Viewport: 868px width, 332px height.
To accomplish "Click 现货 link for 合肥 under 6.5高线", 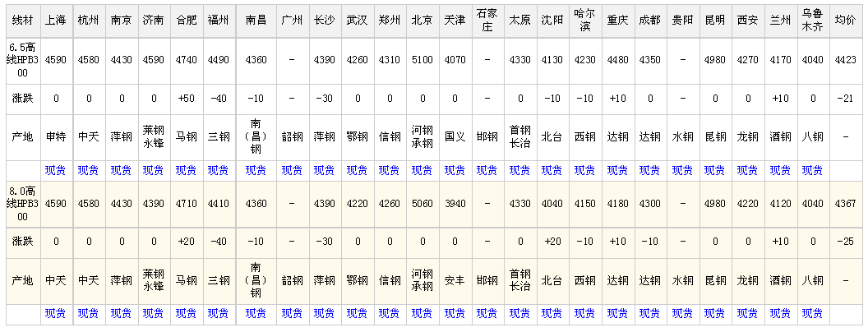I will coord(187,170).
